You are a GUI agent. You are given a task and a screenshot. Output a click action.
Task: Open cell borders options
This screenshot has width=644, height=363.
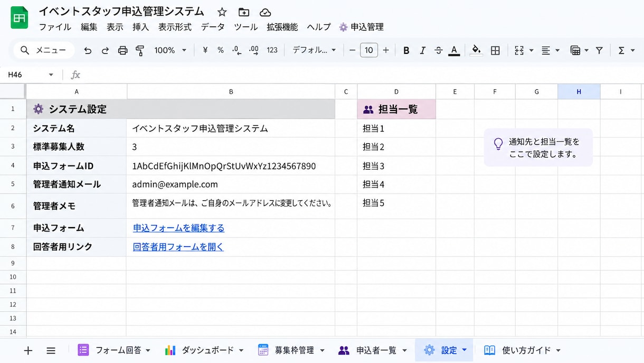click(x=495, y=50)
